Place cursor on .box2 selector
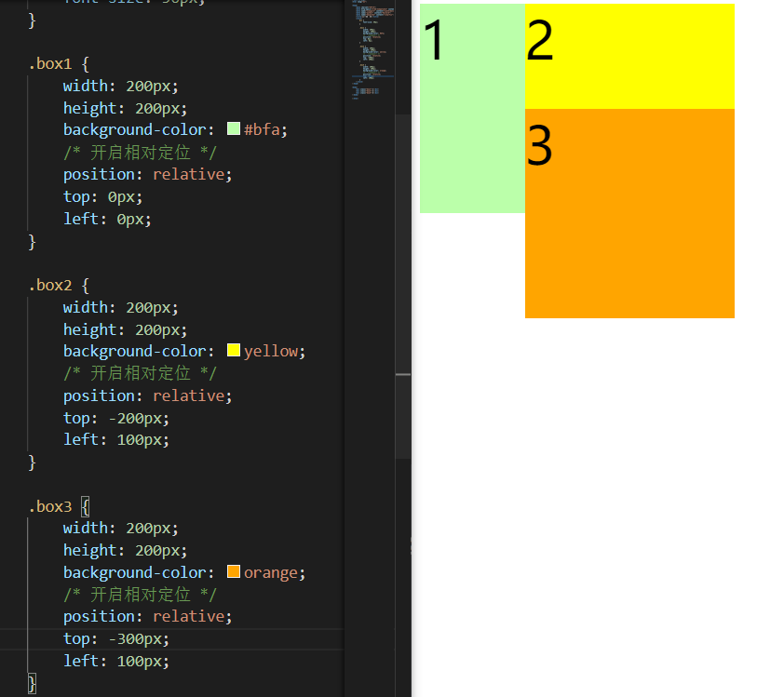The height and width of the screenshot is (697, 784). pos(50,286)
